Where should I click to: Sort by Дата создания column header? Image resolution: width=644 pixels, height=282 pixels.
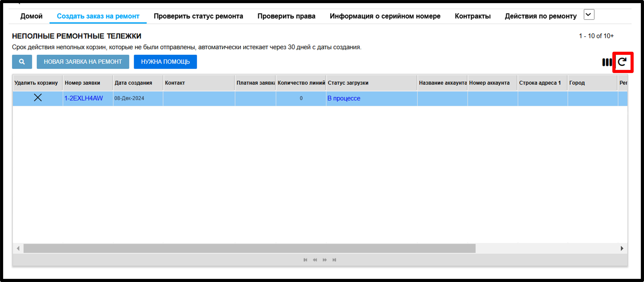[138, 83]
